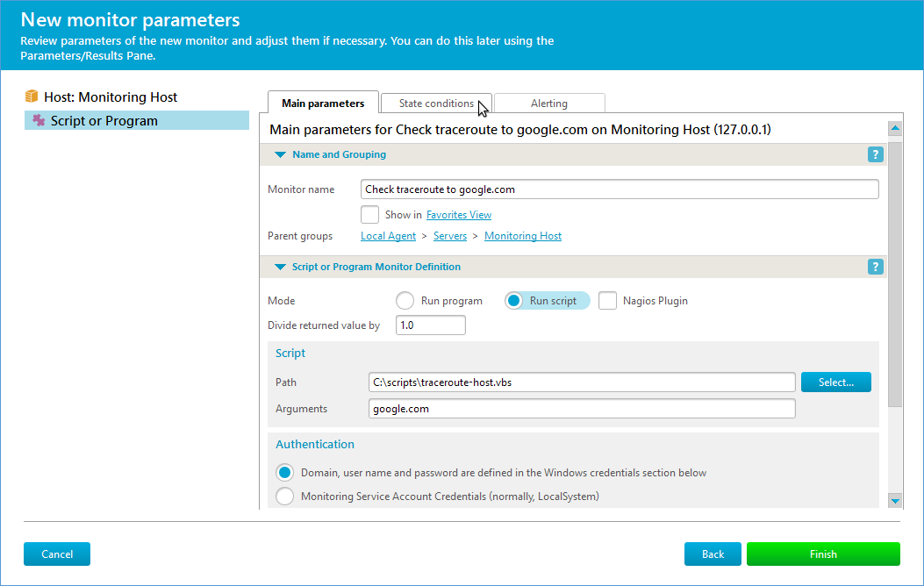Open help for Name and Grouping section
Image resolution: width=924 pixels, height=586 pixels.
pyautogui.click(x=875, y=154)
